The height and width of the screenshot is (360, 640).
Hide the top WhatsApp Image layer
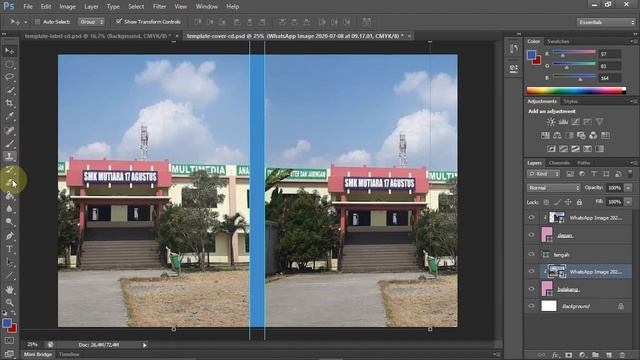coord(531,218)
